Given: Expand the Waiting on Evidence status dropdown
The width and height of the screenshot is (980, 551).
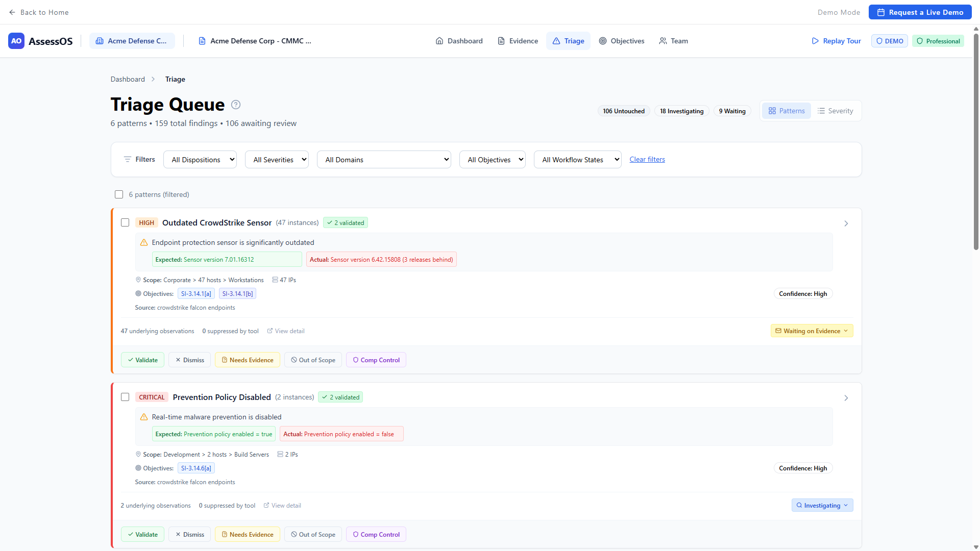Looking at the screenshot, I should 812,331.
